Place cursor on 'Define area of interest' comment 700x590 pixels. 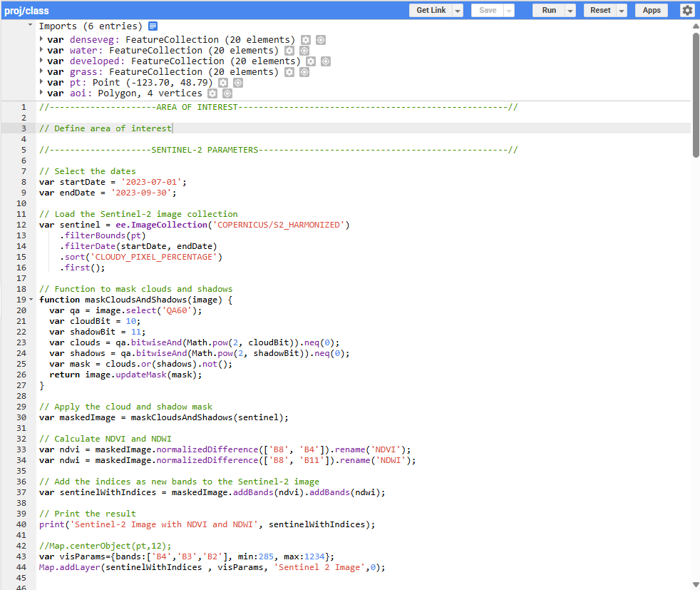point(105,128)
